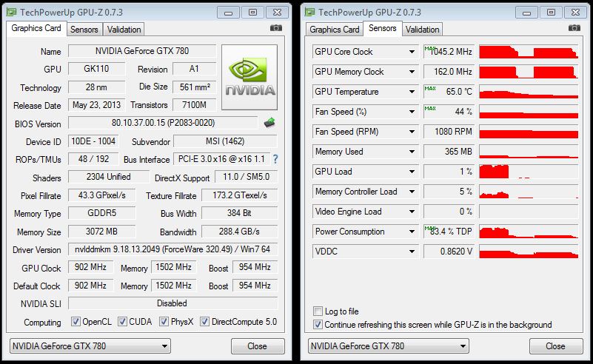This screenshot has height=364, width=593.
Task: Open GPU selector dropdown in Sensors window
Action: click(389, 346)
